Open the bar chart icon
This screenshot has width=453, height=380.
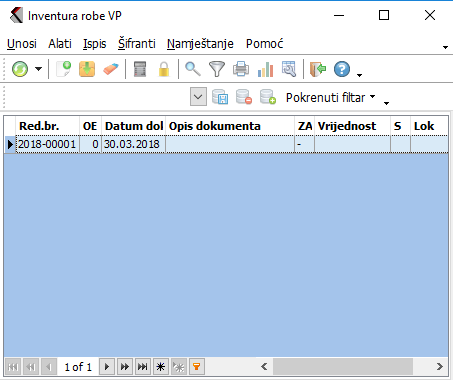click(x=265, y=69)
